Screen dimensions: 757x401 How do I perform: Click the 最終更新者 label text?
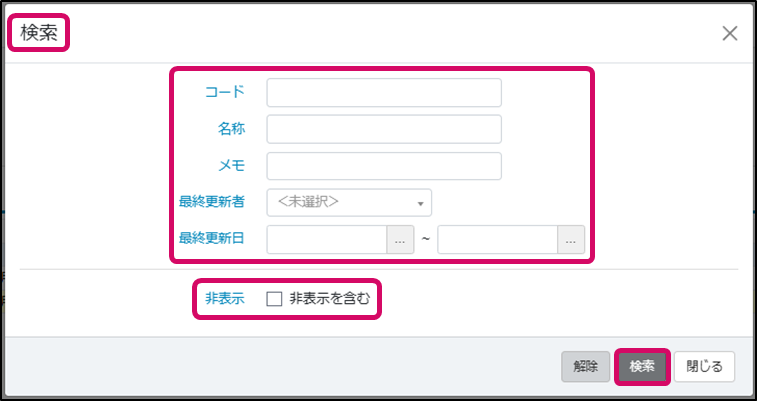(x=212, y=201)
